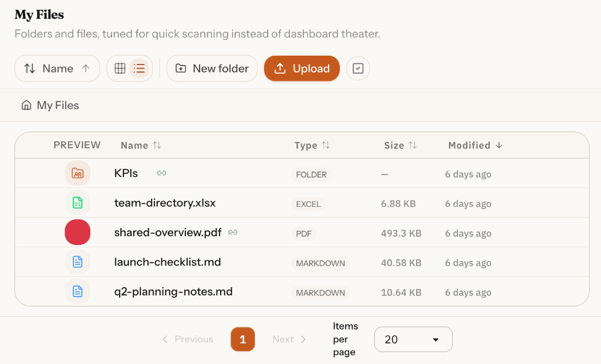Image resolution: width=601 pixels, height=364 pixels.
Task: Toggle multi-select mode checkbox button
Action: (358, 69)
